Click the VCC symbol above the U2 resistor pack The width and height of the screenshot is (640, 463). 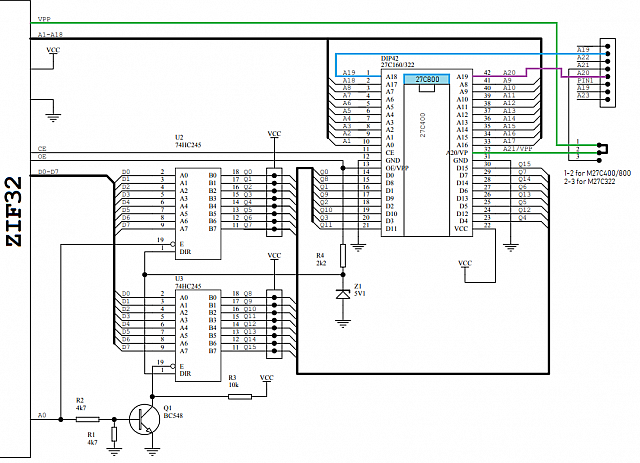pos(274,134)
